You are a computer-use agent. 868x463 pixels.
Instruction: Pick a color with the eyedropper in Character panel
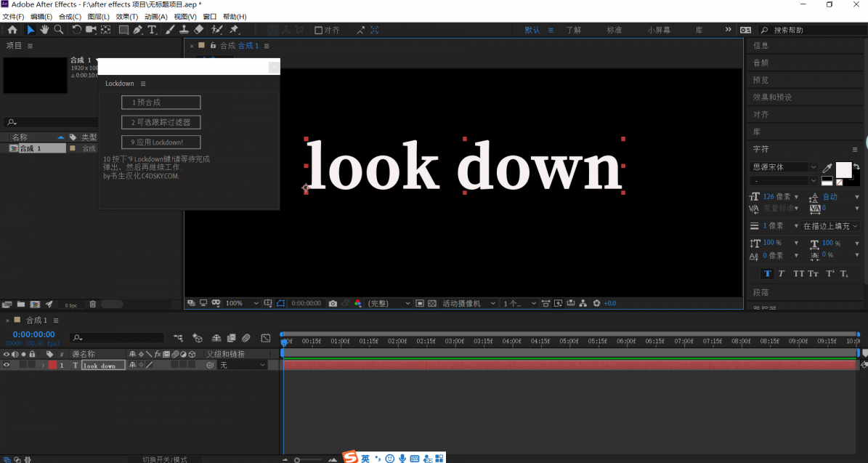[827, 168]
